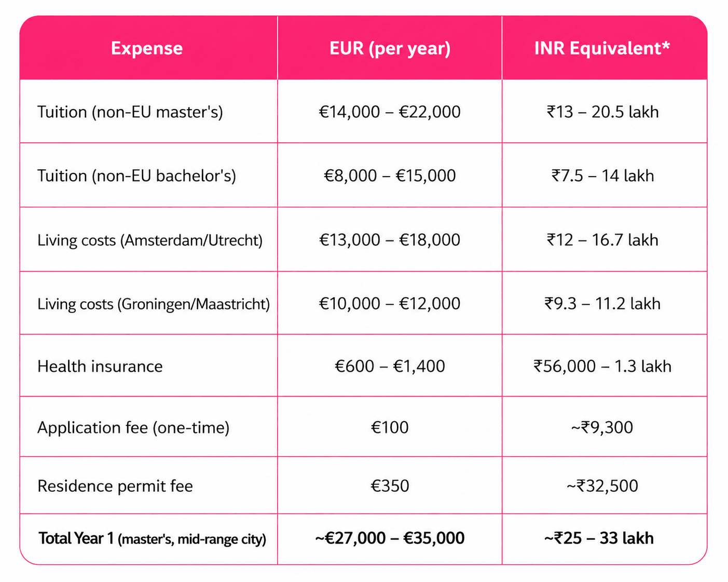Select the €8,000 – €15,000 value

390,176
